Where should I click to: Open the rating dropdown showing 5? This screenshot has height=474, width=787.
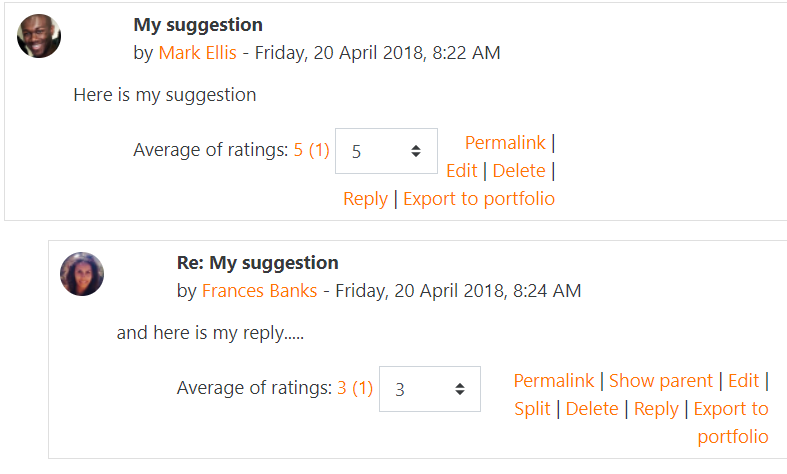coord(386,151)
